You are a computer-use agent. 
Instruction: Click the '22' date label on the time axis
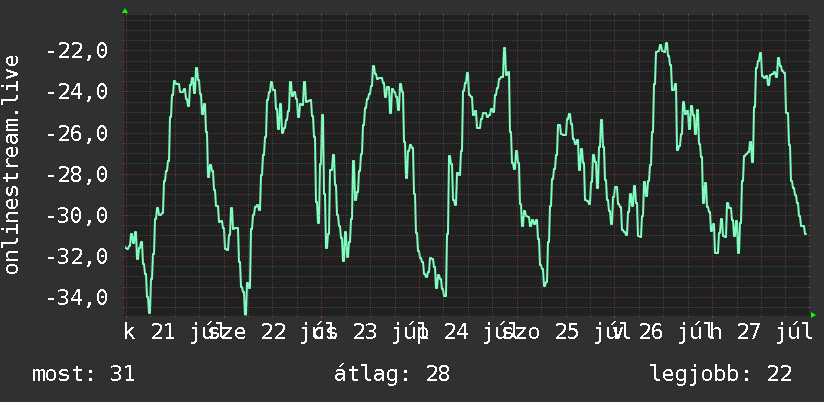tap(274, 332)
